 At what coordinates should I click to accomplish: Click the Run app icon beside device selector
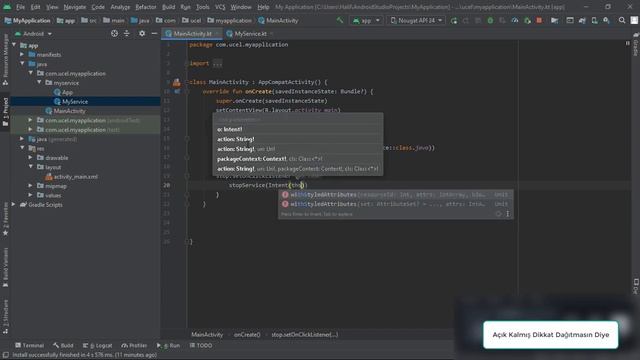pyautogui.click(x=454, y=20)
